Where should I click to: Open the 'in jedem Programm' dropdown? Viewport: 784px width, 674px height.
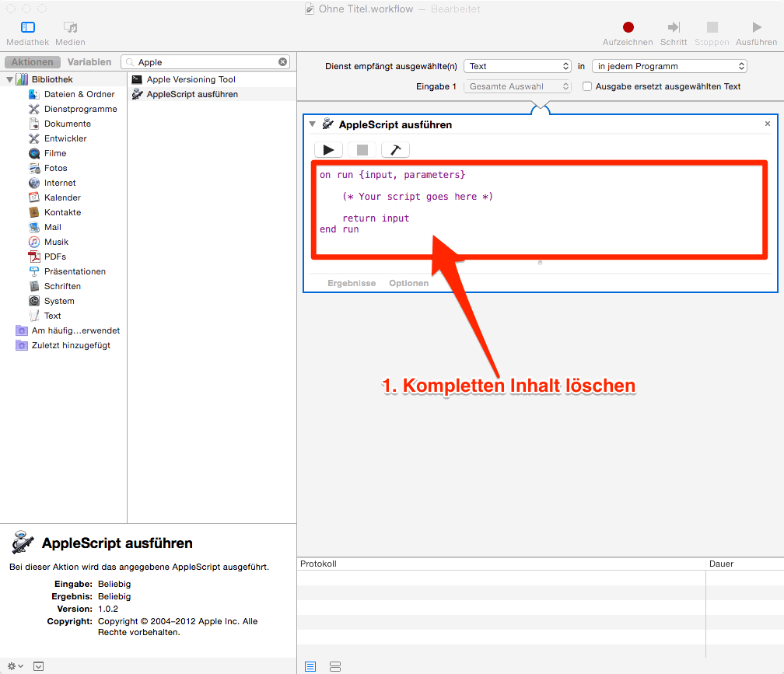click(x=669, y=66)
